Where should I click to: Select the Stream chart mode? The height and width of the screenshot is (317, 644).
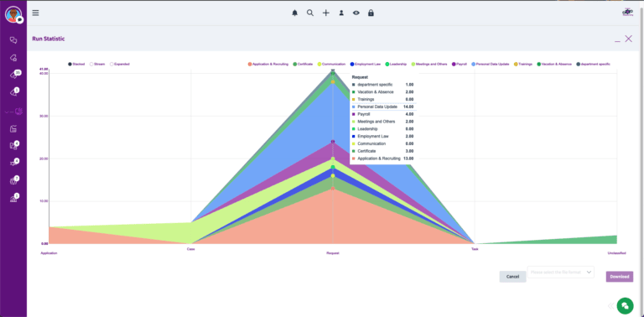[97, 64]
